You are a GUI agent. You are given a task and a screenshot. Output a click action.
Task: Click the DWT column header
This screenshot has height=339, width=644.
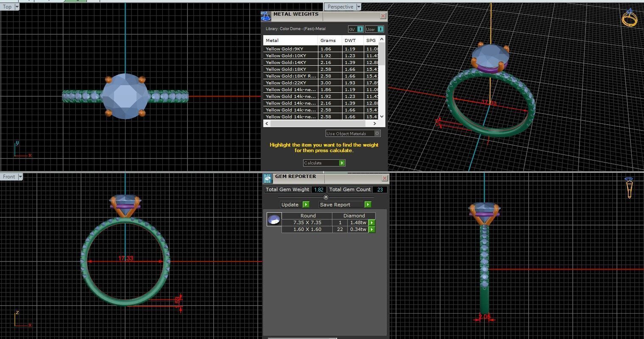coord(353,41)
